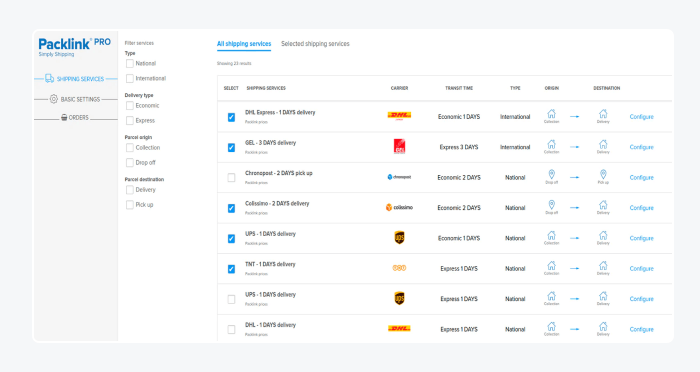Check the Pick up parcel destination filter
The height and width of the screenshot is (372, 700).
(130, 205)
